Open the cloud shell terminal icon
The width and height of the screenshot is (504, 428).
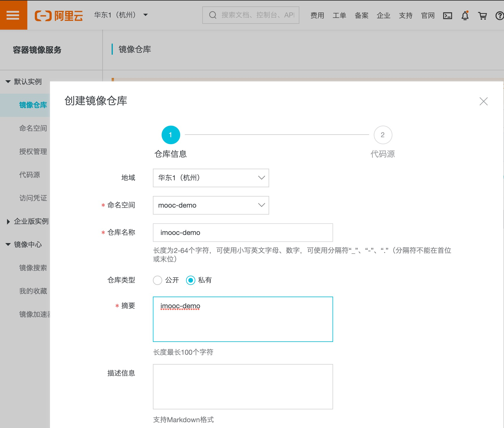coord(448,15)
